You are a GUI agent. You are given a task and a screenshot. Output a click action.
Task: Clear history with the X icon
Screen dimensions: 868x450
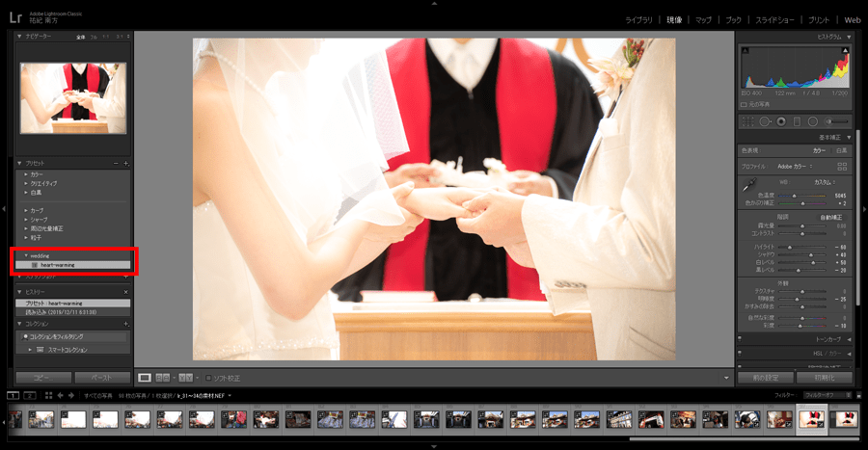(x=125, y=292)
